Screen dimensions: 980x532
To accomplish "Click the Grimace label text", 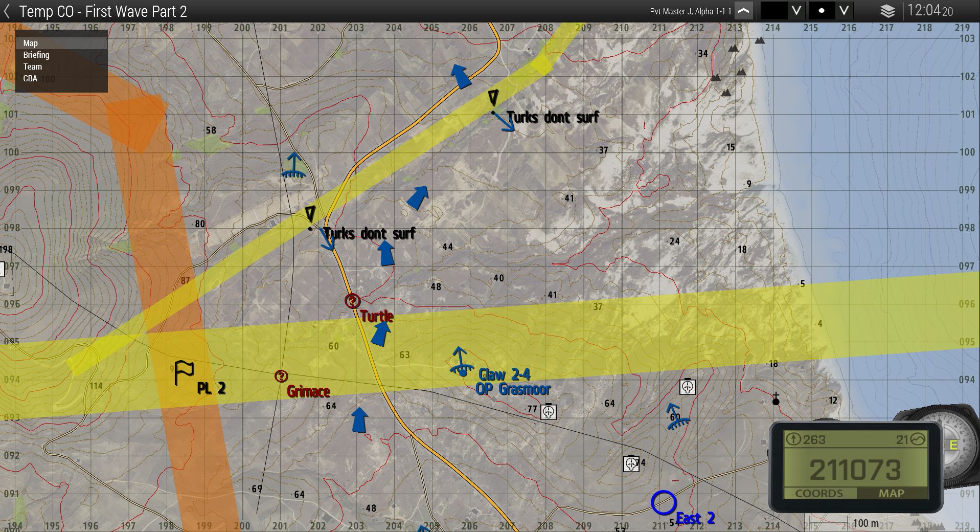I will [x=308, y=392].
